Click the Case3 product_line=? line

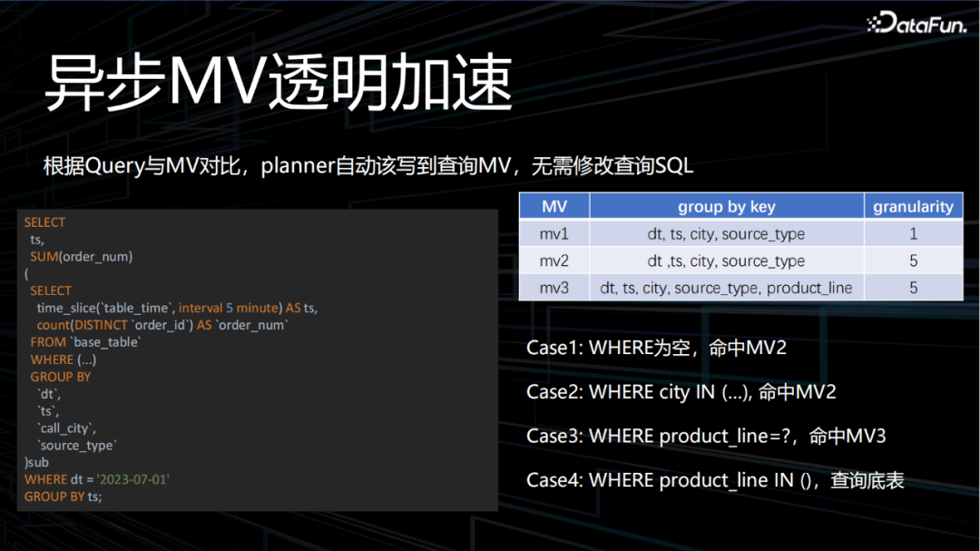[706, 436]
